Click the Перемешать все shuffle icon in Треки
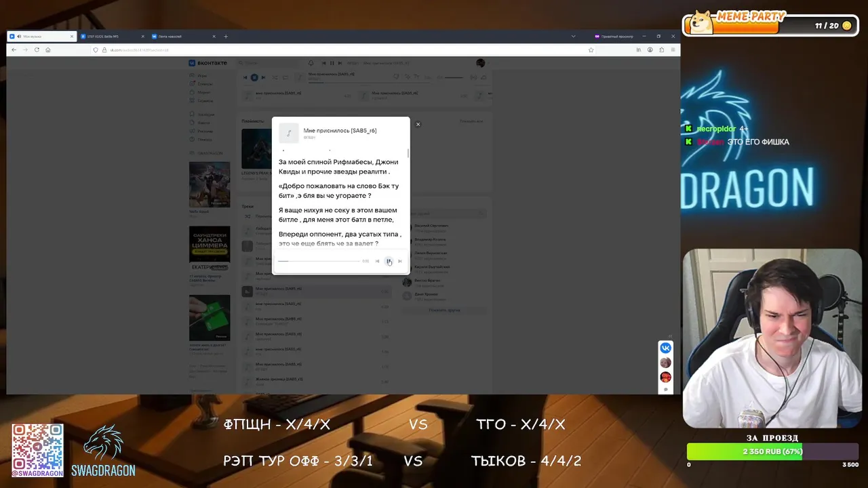Viewport: 868px width, 488px height. pos(248,216)
